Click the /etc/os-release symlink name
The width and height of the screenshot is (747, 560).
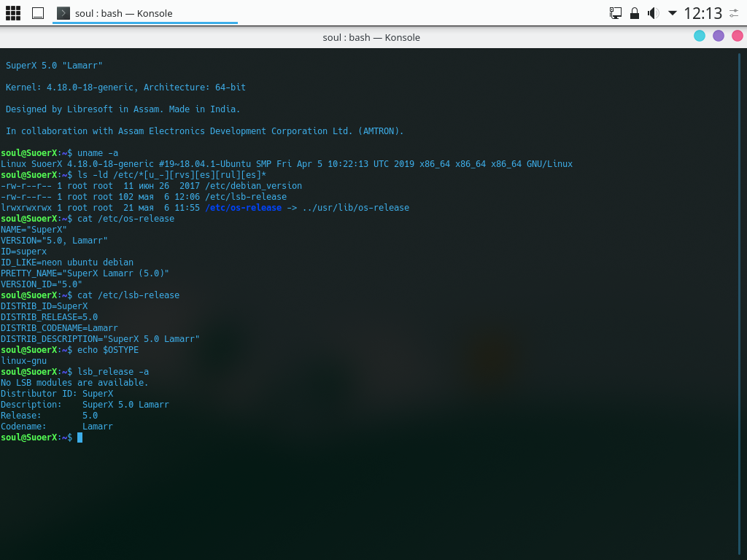pyautogui.click(x=243, y=208)
